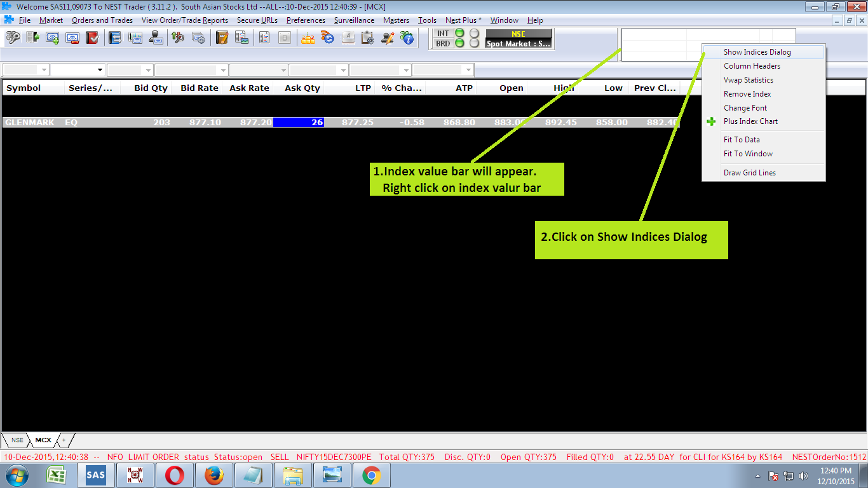Select Draw Grid Lines menu entry

pos(763,173)
